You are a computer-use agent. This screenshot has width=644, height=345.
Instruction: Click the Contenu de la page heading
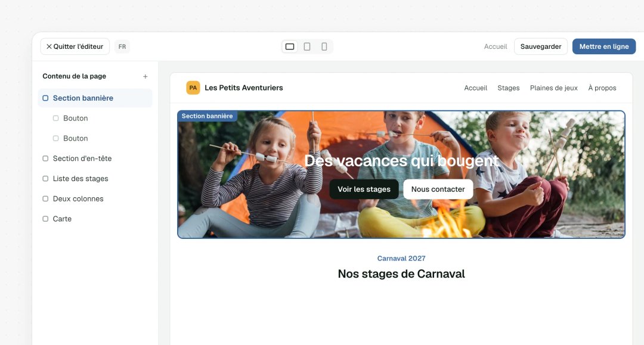pos(75,76)
